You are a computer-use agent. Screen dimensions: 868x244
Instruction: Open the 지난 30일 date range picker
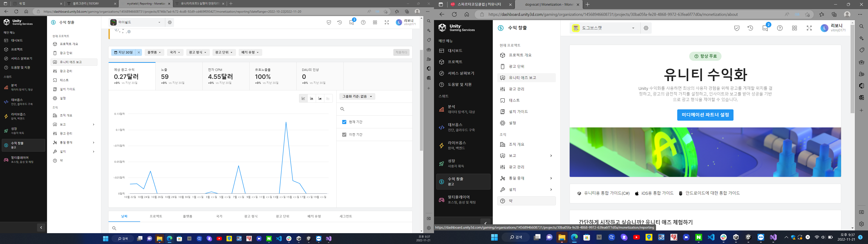coord(123,53)
